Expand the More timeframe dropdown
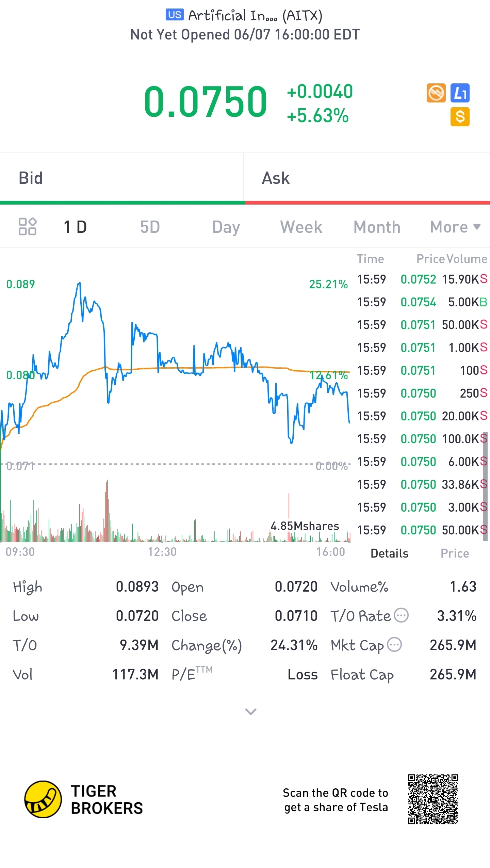The image size is (490, 868). tap(455, 227)
